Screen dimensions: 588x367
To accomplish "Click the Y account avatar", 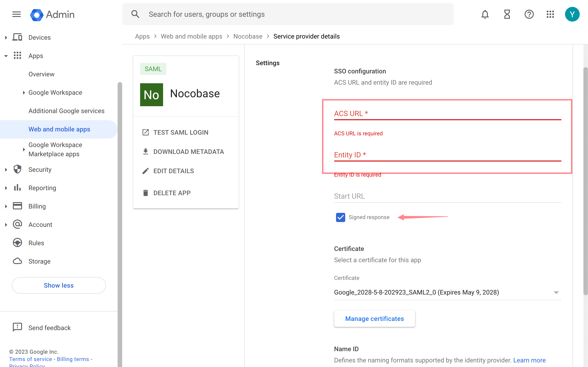I will pos(572,14).
